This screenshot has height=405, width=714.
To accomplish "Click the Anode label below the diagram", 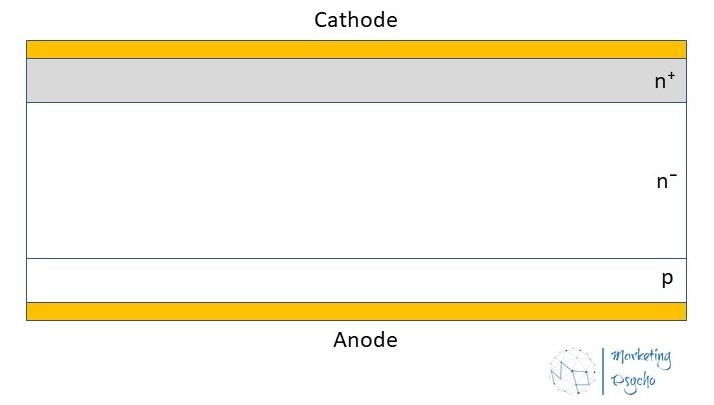I will click(x=365, y=340).
